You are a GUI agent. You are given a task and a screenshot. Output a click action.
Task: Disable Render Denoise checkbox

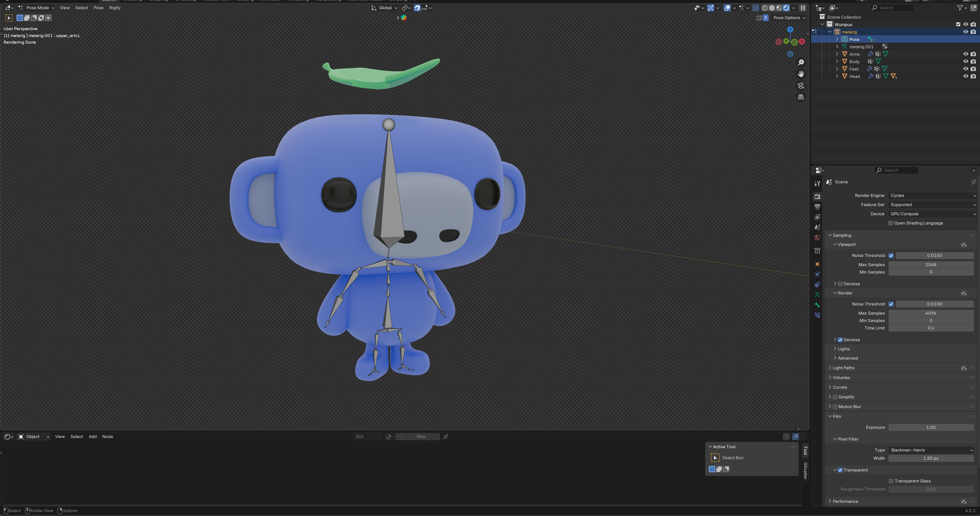(x=840, y=340)
